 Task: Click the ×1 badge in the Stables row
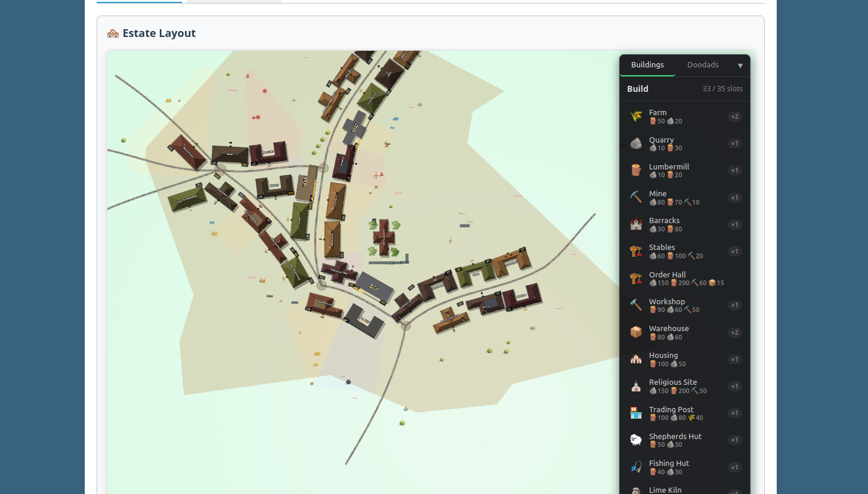tap(735, 251)
